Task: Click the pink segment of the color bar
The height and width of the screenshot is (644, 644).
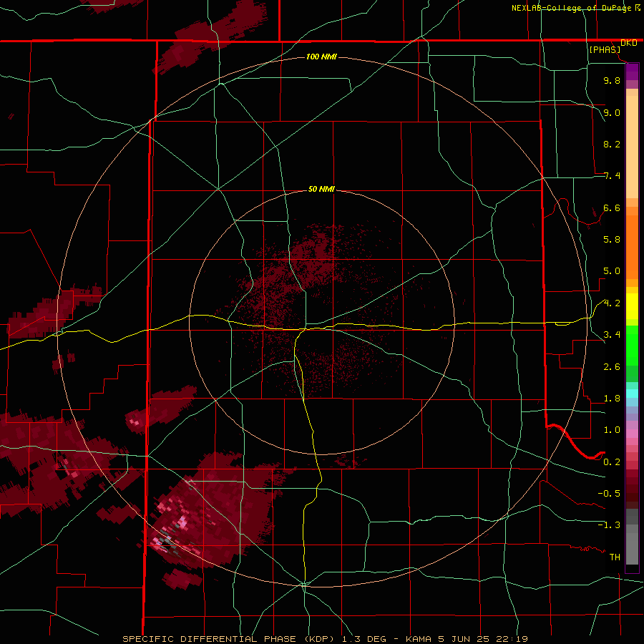Action: (x=632, y=434)
